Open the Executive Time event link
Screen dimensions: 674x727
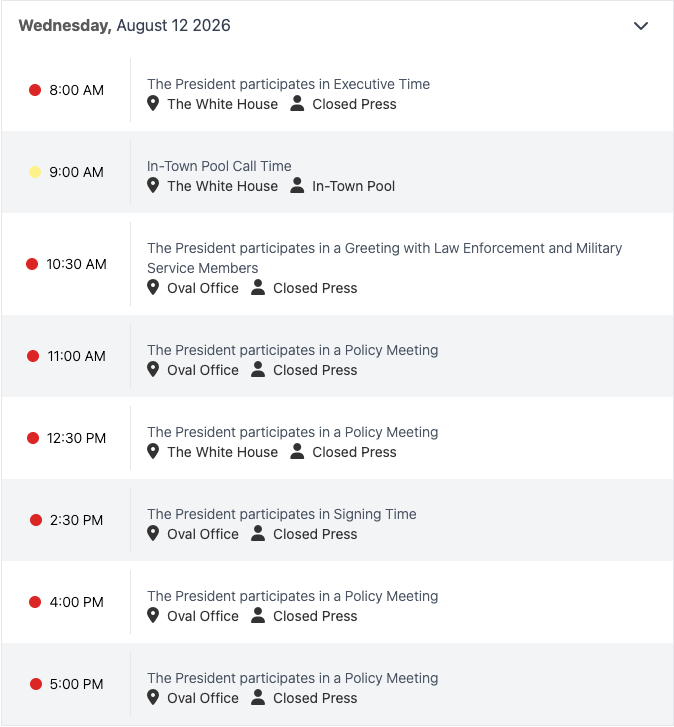point(288,84)
